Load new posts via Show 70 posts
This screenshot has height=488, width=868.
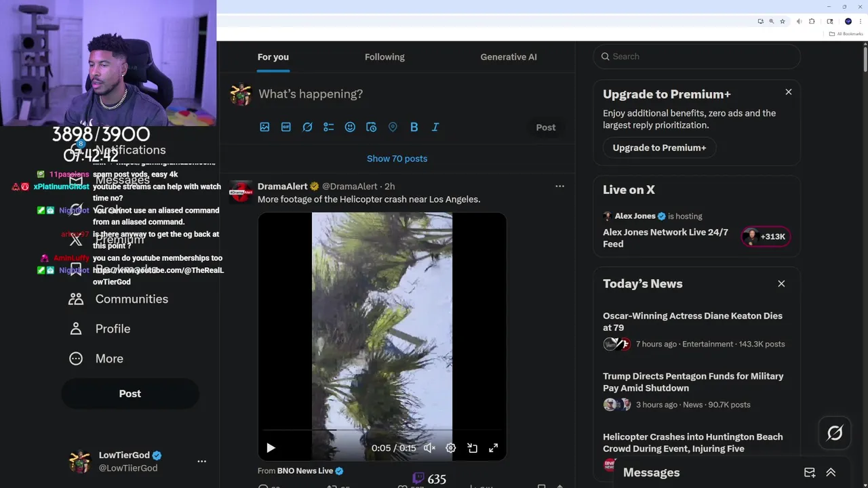(x=397, y=159)
